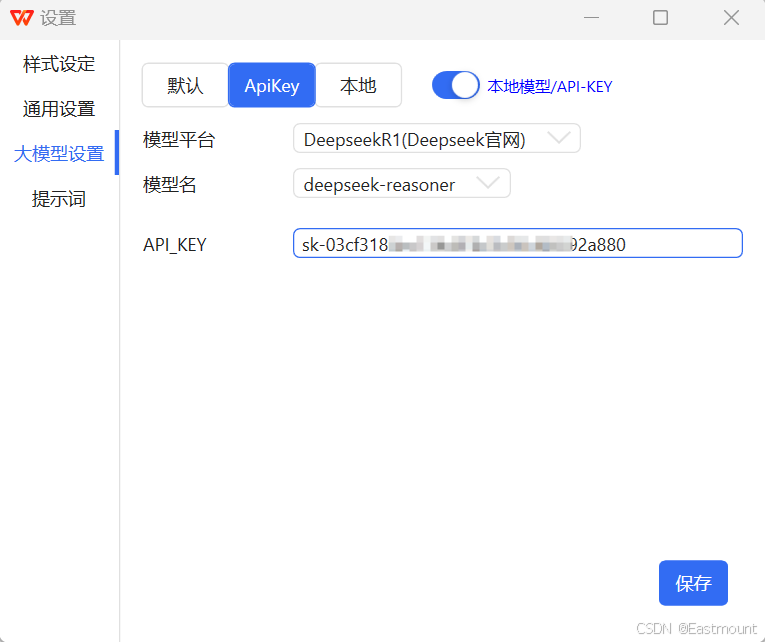Open the 提示词 sidebar section
This screenshot has width=765, height=642.
[59, 199]
